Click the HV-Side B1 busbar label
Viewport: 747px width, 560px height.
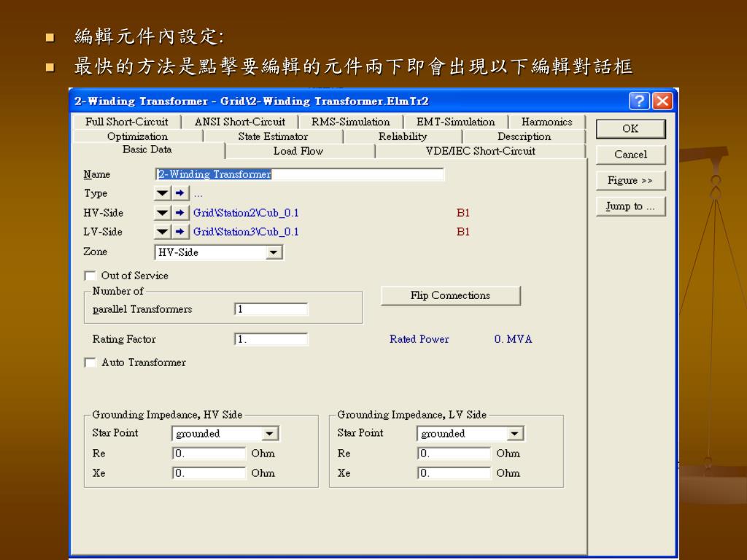point(463,213)
